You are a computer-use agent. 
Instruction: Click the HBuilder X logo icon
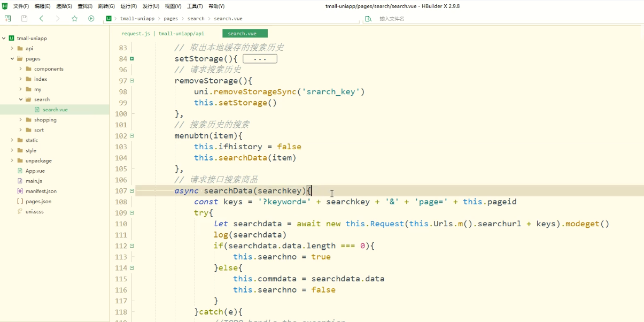pos(4,6)
